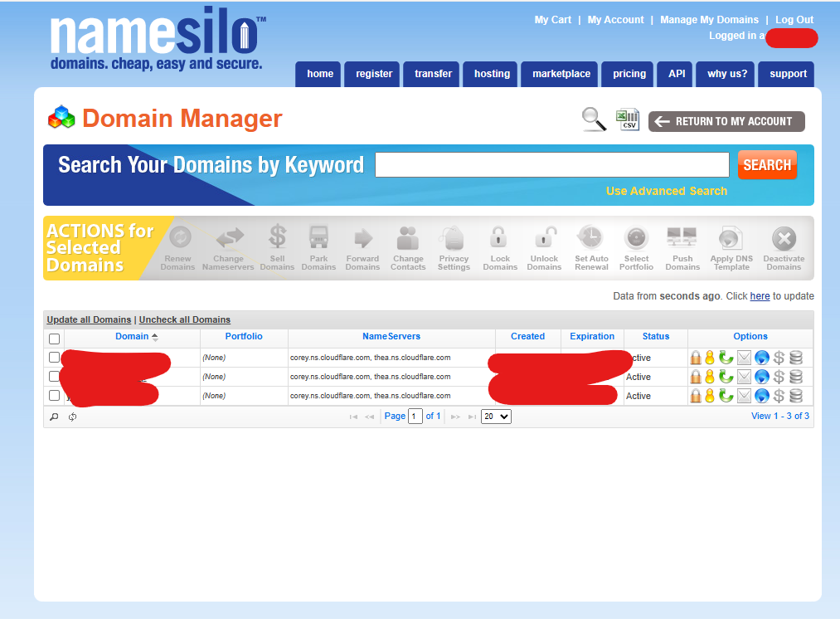Sort by the NameServers column header

391,337
